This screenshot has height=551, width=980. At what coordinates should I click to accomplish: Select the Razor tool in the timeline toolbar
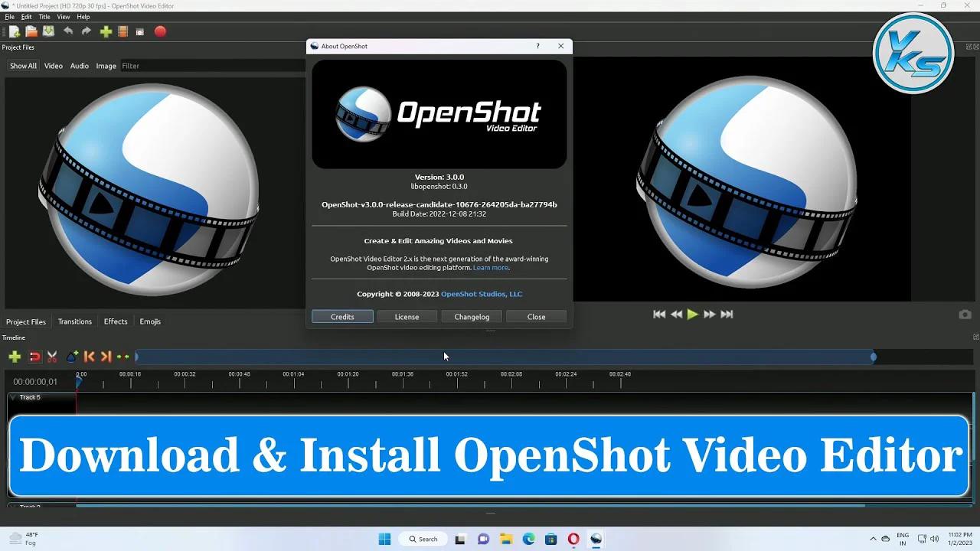coord(52,357)
